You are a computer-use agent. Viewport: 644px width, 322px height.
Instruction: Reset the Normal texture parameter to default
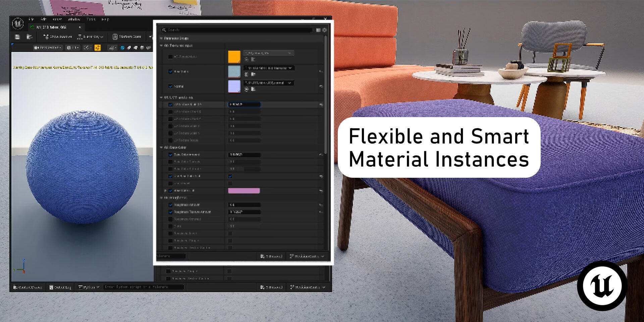(321, 87)
